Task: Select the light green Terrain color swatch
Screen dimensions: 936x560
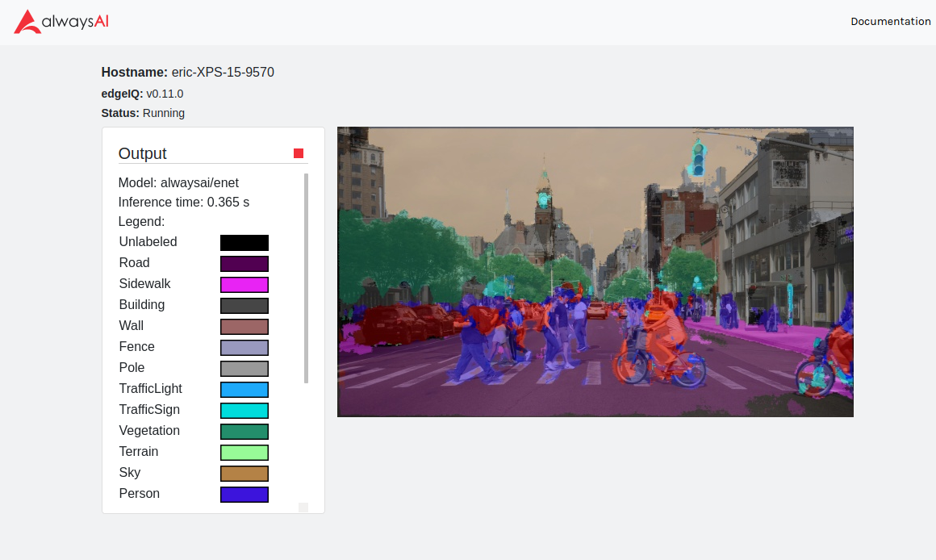Action: pyautogui.click(x=244, y=452)
